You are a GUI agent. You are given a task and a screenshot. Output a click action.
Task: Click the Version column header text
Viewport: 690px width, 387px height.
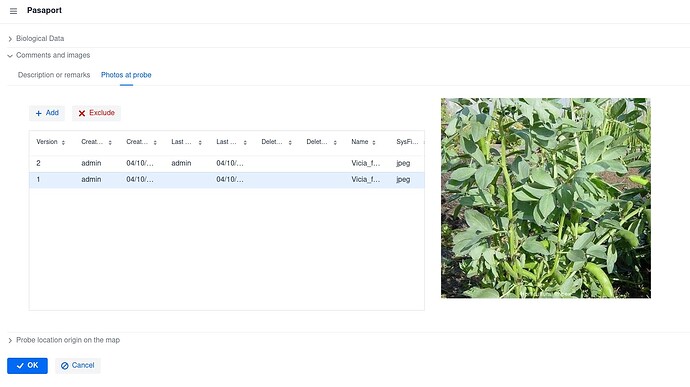click(47, 142)
